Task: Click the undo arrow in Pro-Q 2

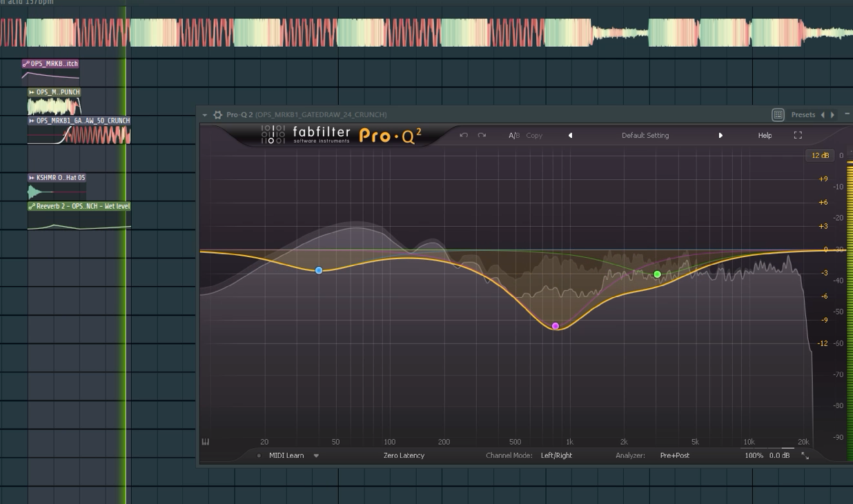Action: tap(464, 135)
